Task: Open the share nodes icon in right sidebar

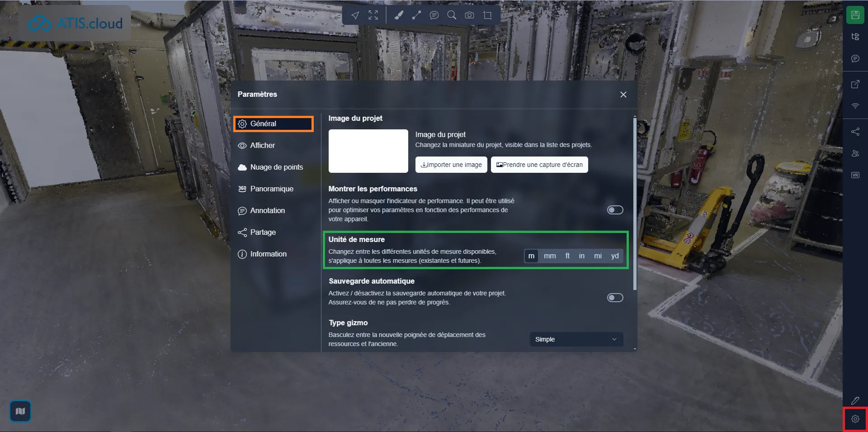Action: point(855,132)
